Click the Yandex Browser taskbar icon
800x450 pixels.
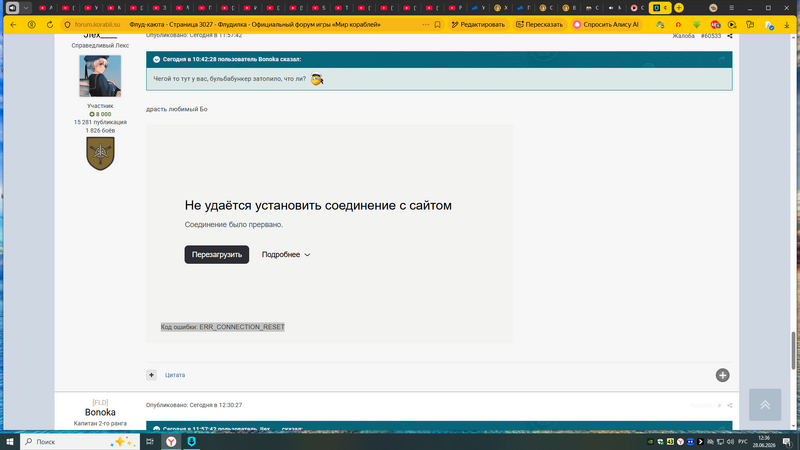(x=171, y=441)
